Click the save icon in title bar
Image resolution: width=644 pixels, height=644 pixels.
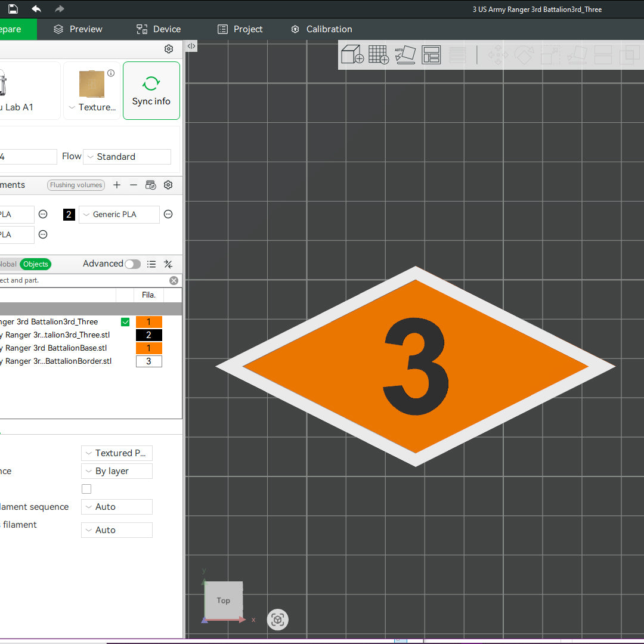click(x=13, y=9)
